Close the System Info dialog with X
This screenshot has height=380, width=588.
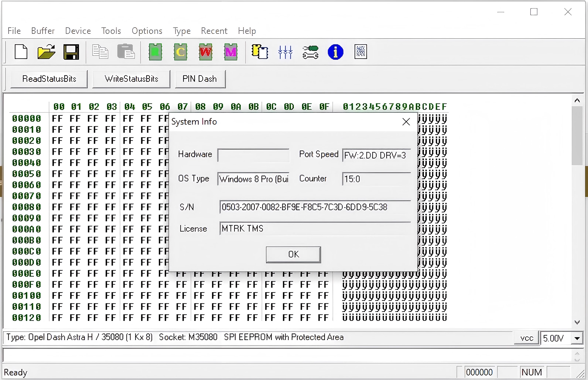click(406, 122)
